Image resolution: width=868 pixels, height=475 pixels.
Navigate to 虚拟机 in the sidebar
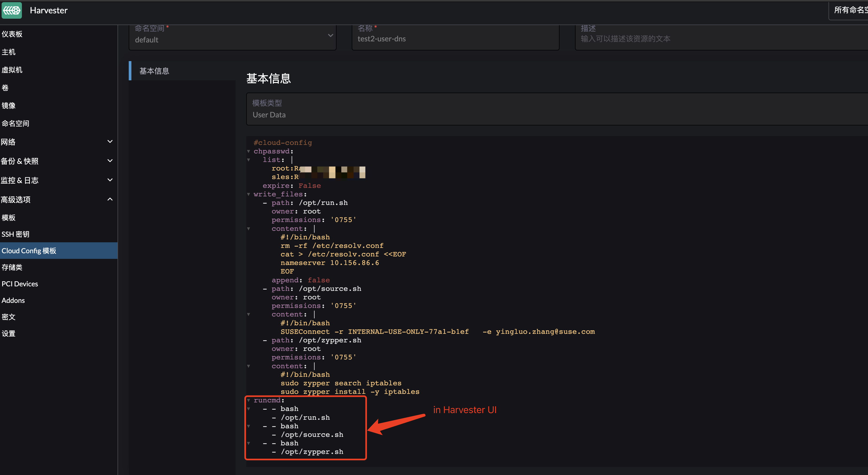12,70
